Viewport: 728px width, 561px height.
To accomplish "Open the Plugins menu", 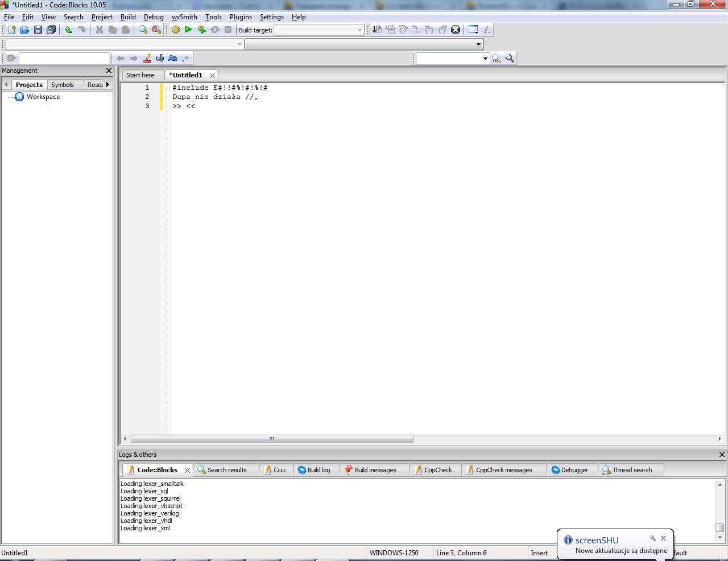I will 241,17.
